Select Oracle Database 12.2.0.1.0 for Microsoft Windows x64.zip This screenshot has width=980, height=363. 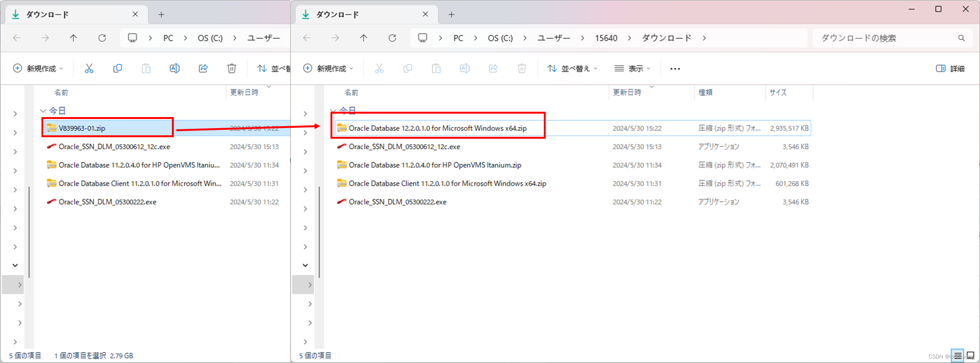(573, 128)
